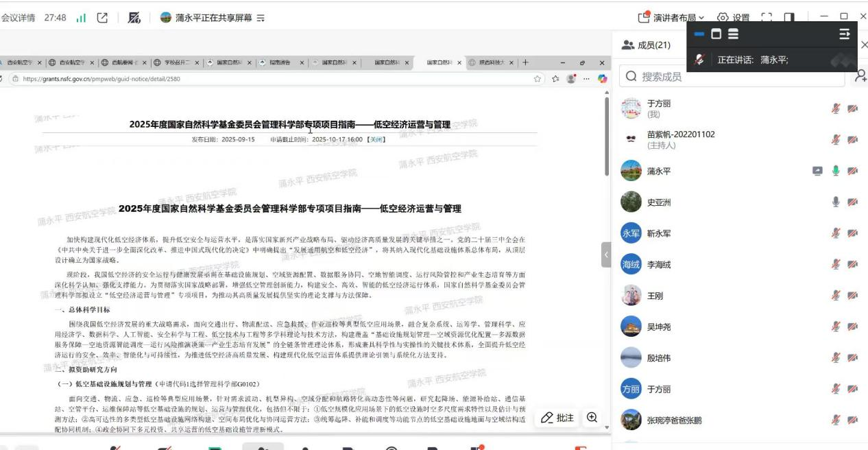Click screen-share indicator icon on 蒲永平 row

pyautogui.click(x=817, y=171)
